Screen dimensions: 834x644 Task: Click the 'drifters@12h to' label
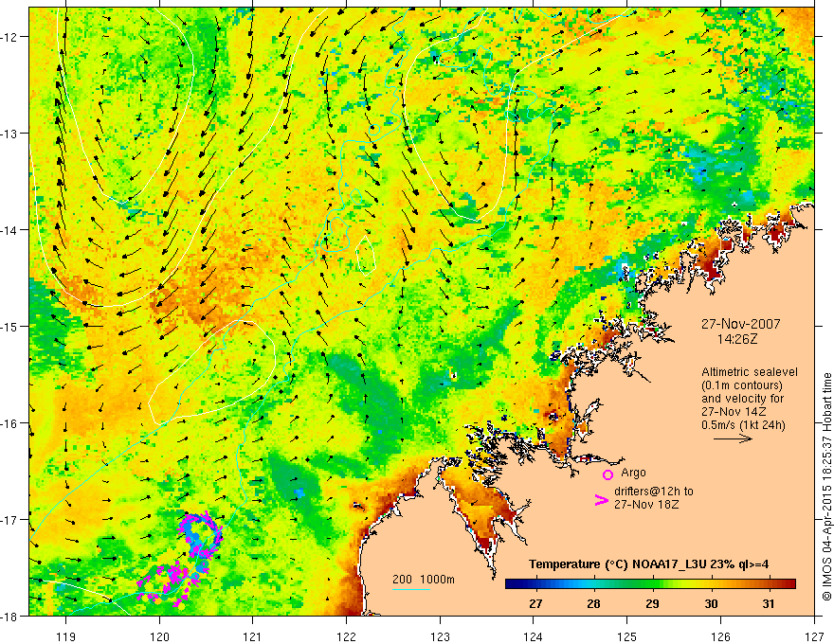pos(654,492)
